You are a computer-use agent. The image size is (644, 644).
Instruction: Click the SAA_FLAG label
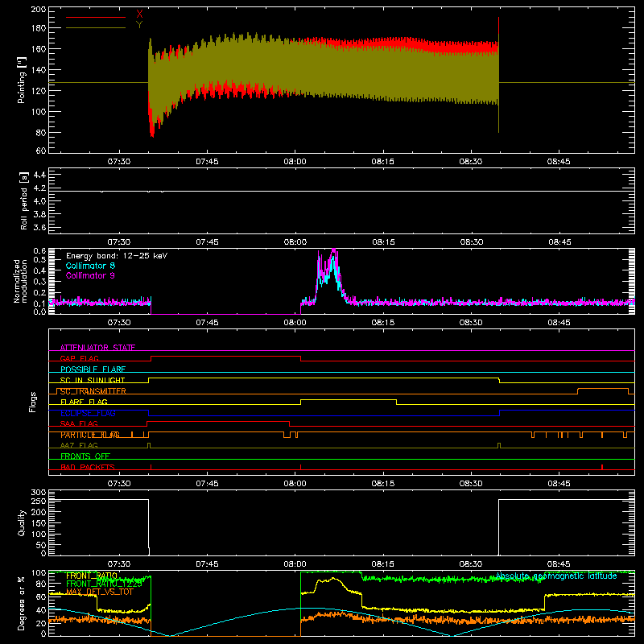coord(79,423)
